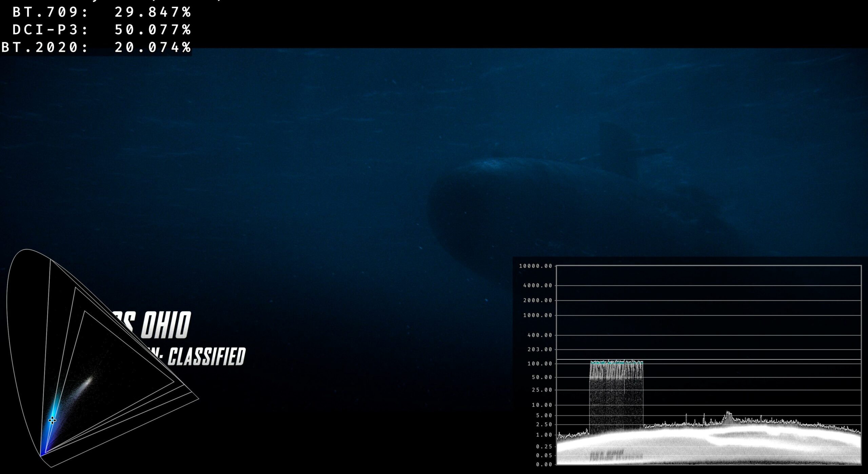Click the 100.00 nits scale label
Screen dimensions: 868x474
540,364
